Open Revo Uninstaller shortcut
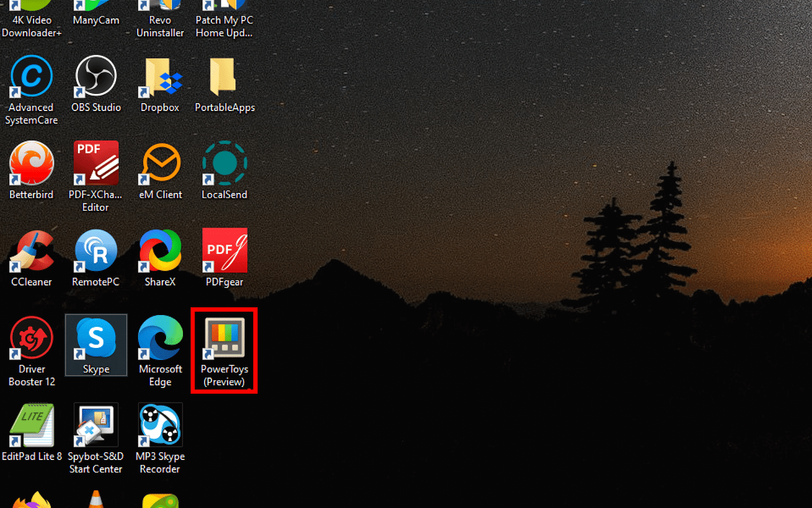 tap(160, 20)
